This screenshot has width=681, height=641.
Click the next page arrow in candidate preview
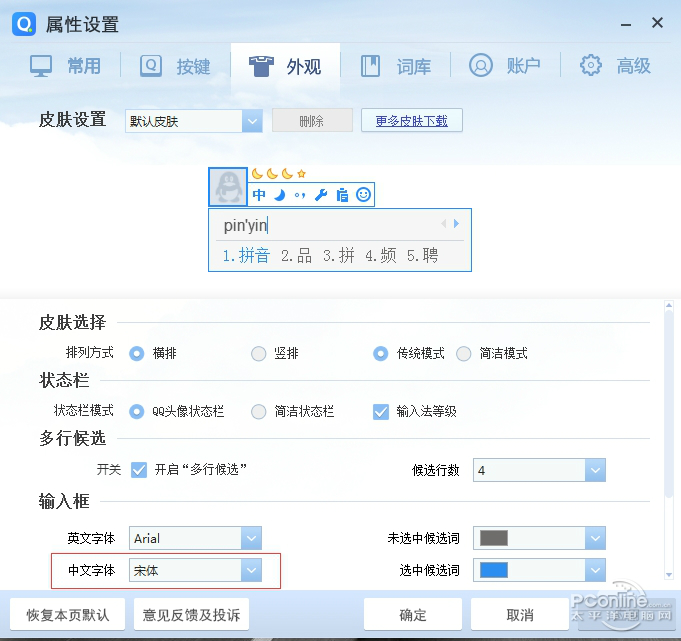(456, 224)
